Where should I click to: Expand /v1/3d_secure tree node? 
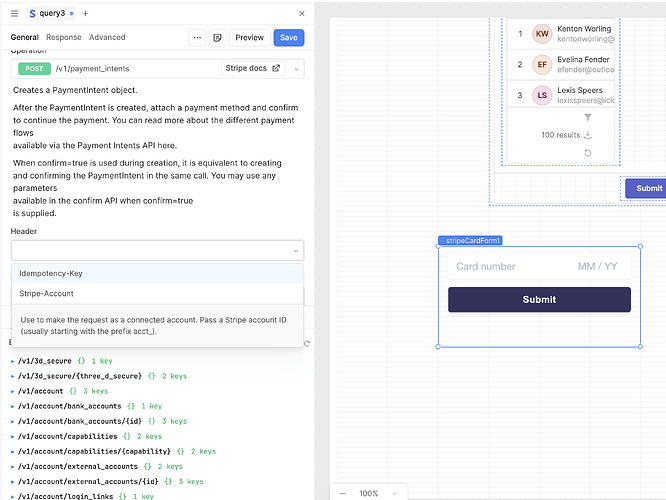coord(12,361)
